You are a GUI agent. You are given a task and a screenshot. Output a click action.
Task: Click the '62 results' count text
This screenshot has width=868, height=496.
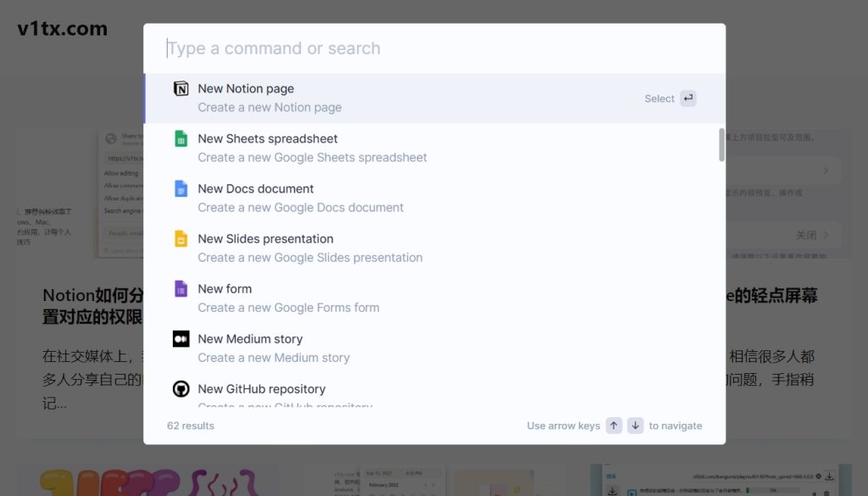coord(191,426)
